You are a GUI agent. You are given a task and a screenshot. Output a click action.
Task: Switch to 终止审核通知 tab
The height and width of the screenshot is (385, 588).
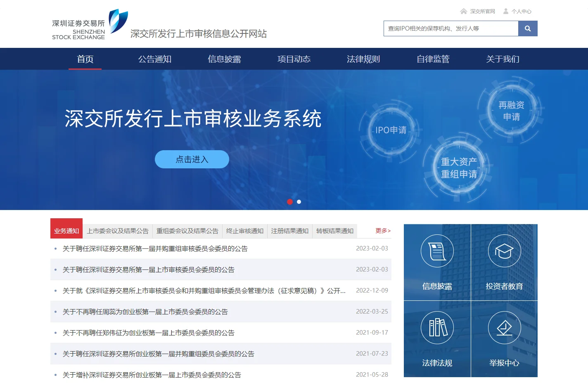245,231
